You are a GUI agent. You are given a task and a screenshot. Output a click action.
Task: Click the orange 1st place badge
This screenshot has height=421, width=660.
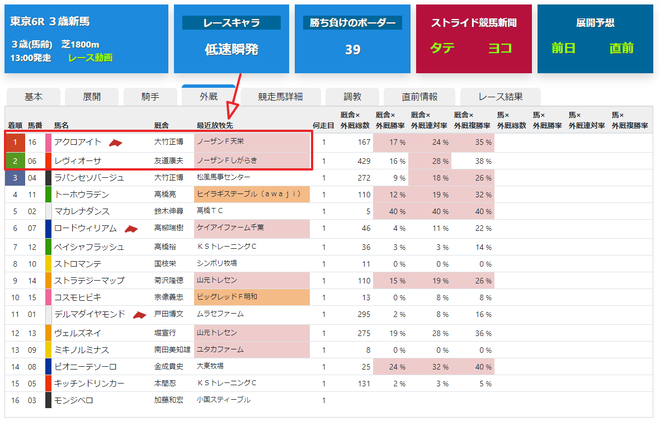point(15,142)
